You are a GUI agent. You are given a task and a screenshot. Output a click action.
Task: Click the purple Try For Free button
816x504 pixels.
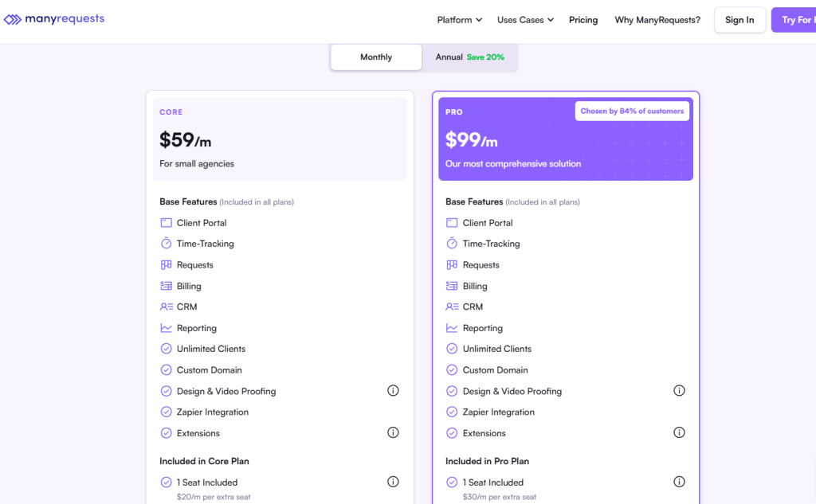click(794, 20)
